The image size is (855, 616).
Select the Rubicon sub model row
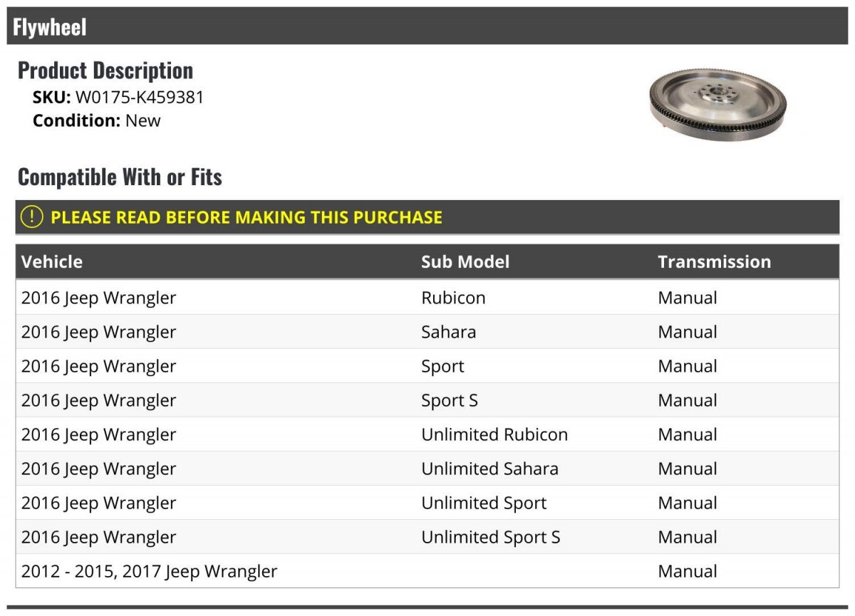point(427,298)
